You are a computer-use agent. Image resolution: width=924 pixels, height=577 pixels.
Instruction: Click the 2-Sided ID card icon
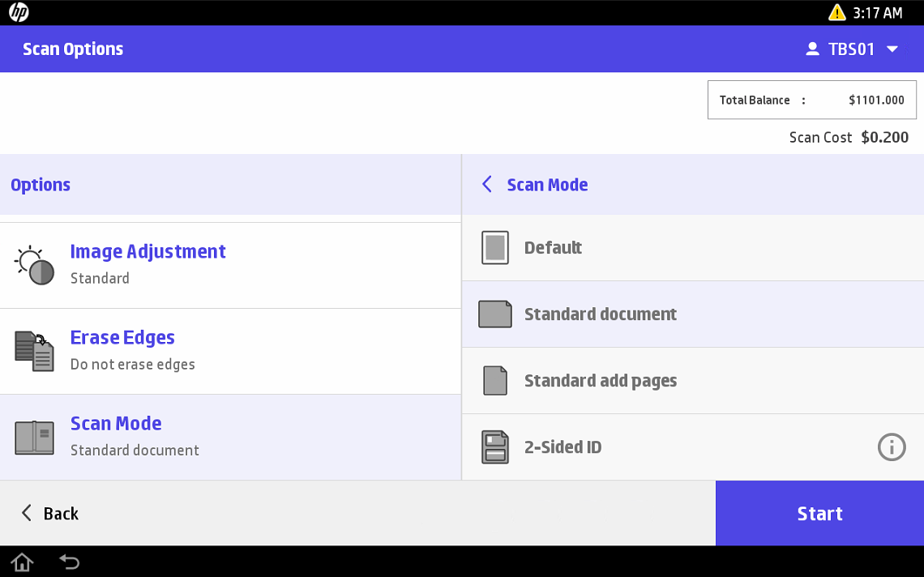coord(495,447)
